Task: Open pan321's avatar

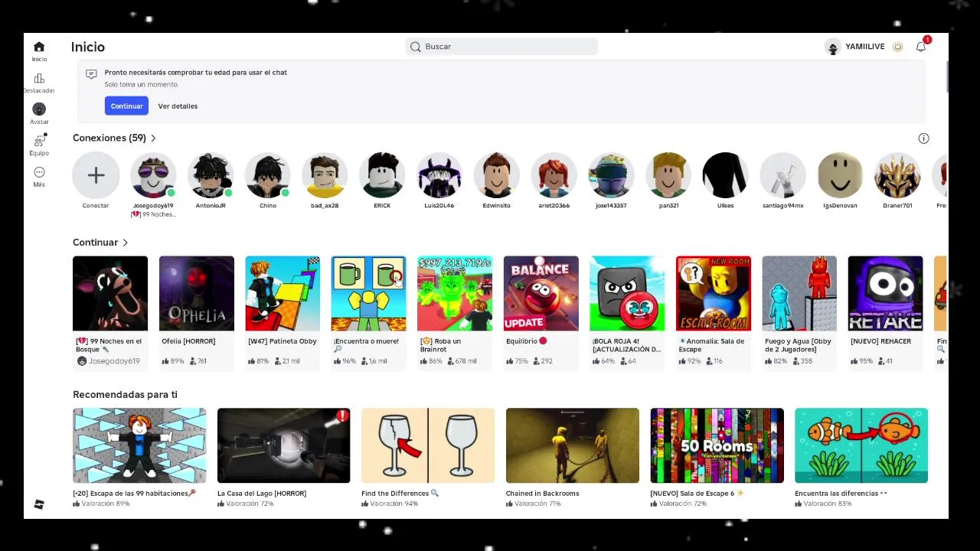Action: click(668, 175)
